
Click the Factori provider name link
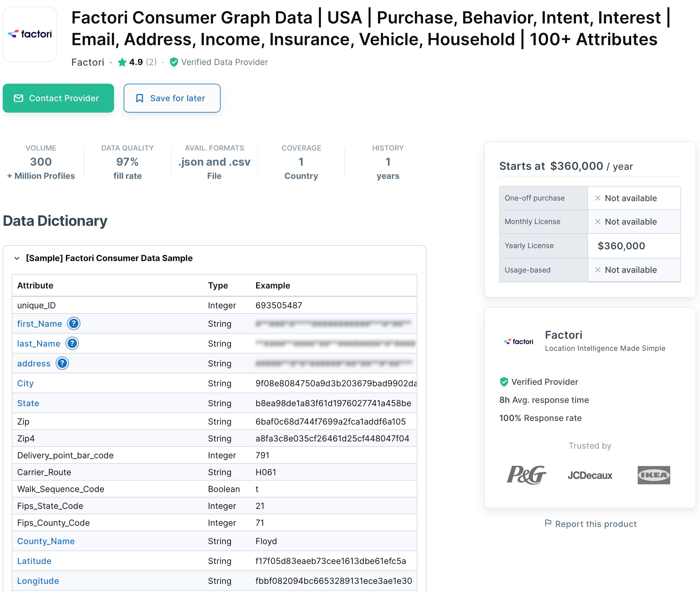click(88, 62)
